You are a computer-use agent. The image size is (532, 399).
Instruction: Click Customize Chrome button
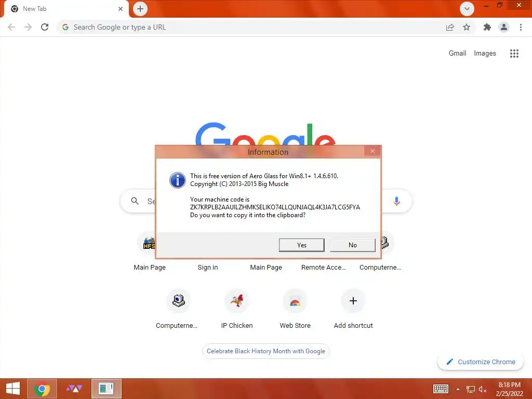click(481, 362)
